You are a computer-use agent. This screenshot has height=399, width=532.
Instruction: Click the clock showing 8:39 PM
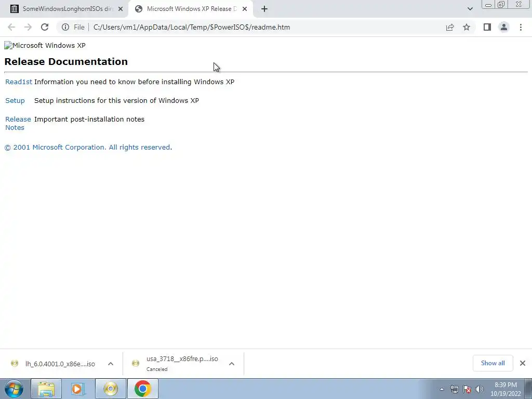506,389
